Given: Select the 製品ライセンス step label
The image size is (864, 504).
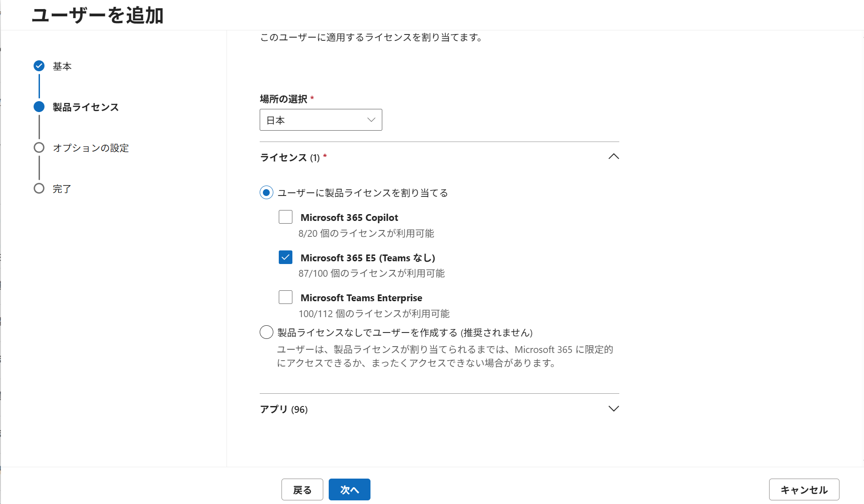Looking at the screenshot, I should (86, 107).
